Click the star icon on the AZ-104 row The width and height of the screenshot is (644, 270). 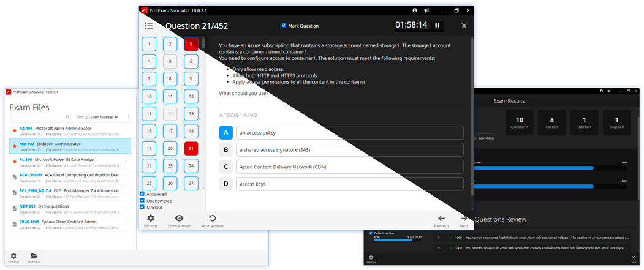[x=14, y=131]
